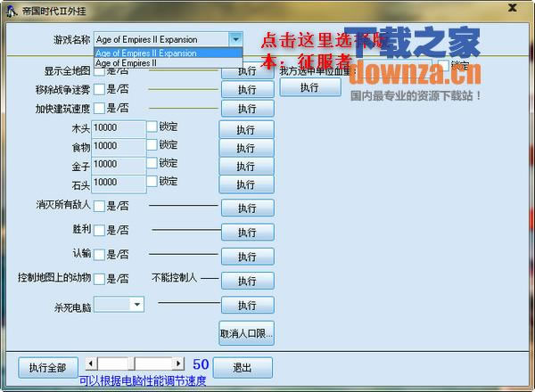Toggle 控制地图上的动物 checkbox

pyautogui.click(x=99, y=279)
